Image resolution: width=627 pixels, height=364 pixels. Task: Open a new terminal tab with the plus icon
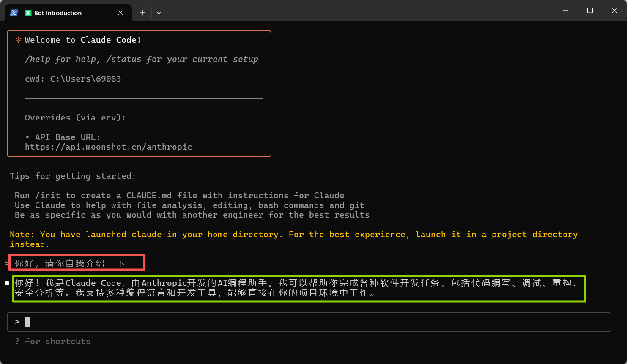[142, 13]
